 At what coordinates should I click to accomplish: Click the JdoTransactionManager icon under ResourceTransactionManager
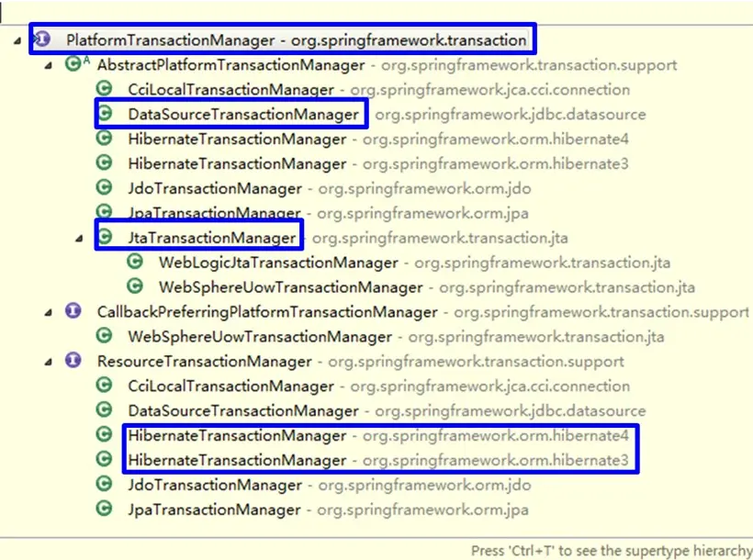pos(104,484)
